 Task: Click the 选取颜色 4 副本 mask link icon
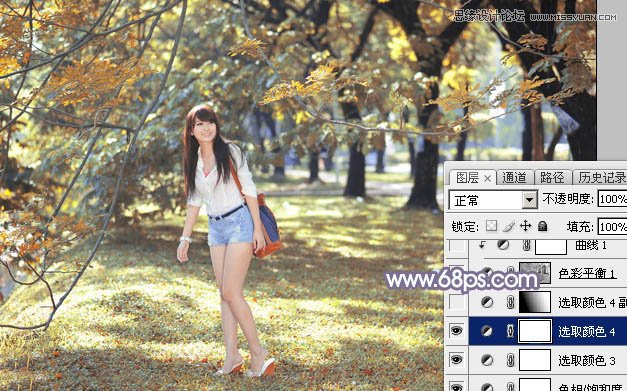click(510, 302)
